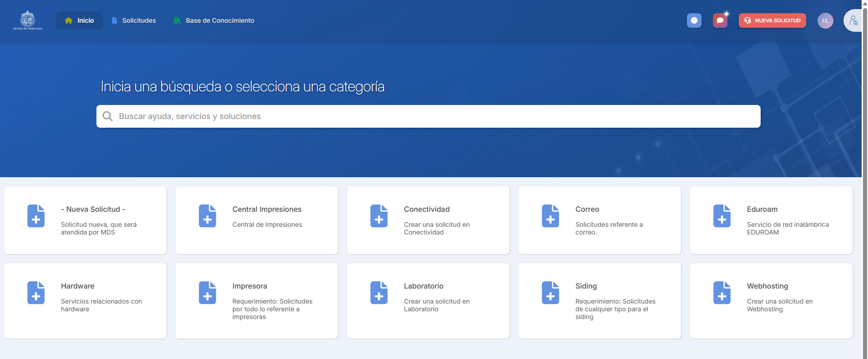
Task: Select the Webhosting category title
Action: tap(767, 286)
